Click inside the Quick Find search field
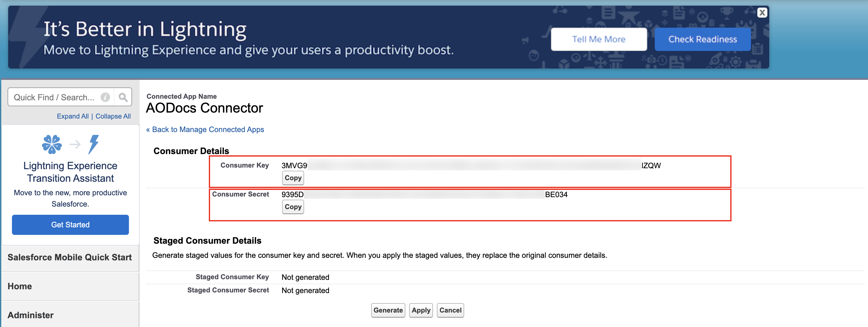The height and width of the screenshot is (327, 868). click(x=54, y=97)
